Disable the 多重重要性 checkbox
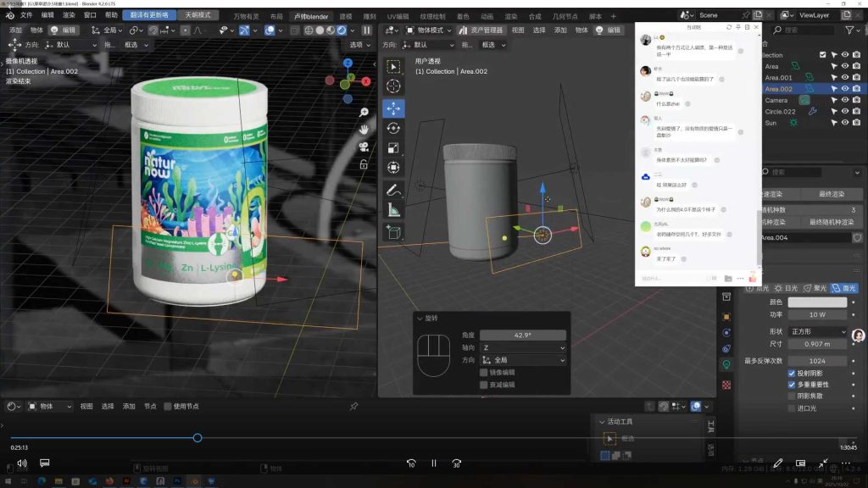 coord(791,384)
